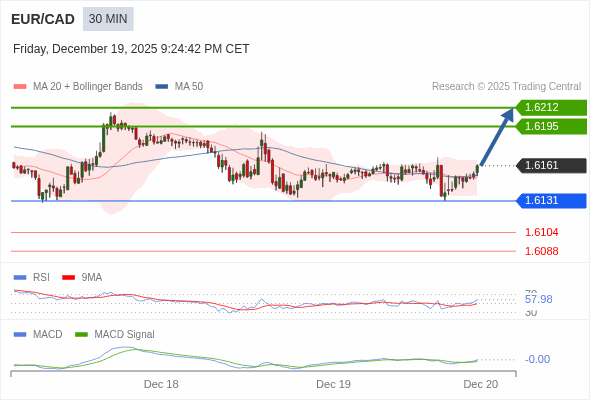The width and height of the screenshot is (590, 400).
Task: Click the MA 50 legend label
Action: [189, 87]
